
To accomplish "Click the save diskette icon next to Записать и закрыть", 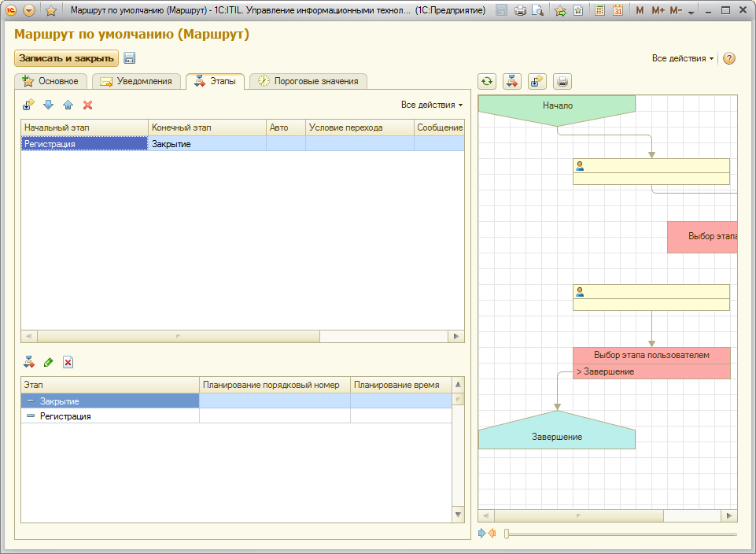I will (130, 58).
